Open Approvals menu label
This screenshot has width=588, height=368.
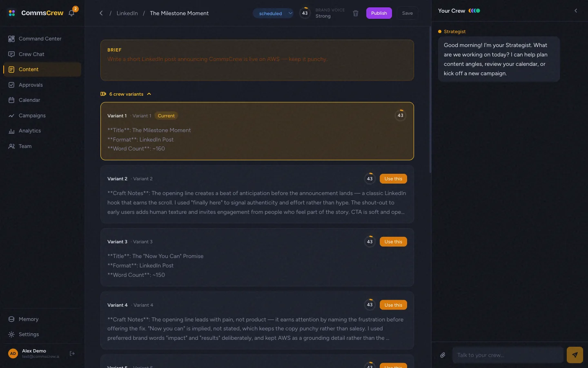(31, 85)
